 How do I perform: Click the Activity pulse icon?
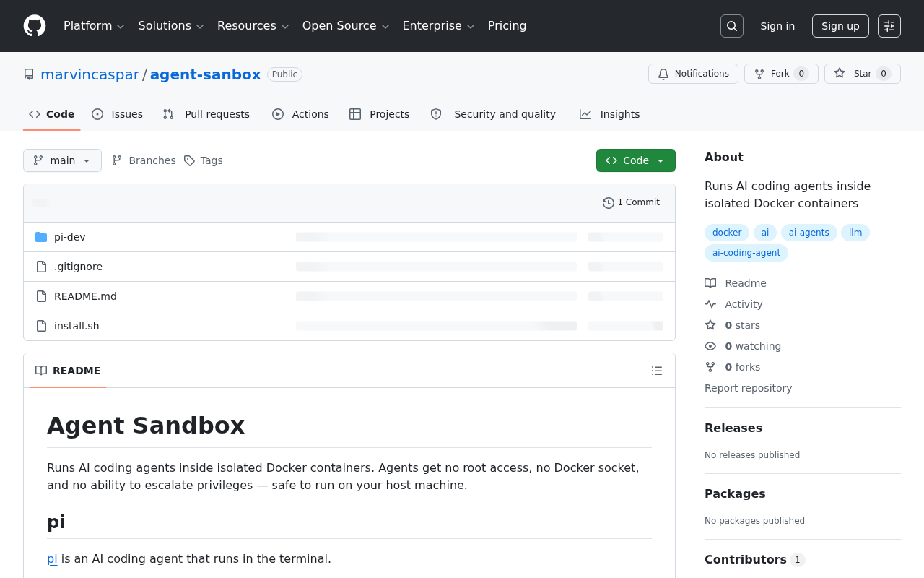tap(710, 304)
